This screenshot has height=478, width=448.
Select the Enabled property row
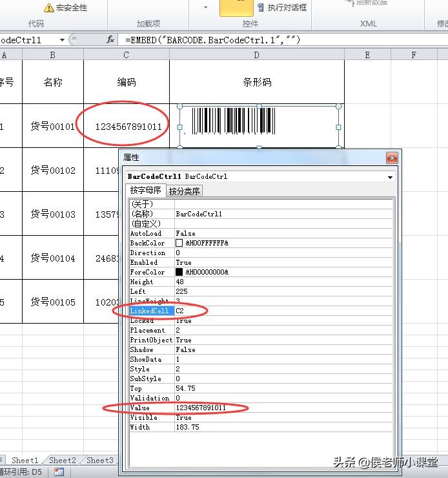pos(261,262)
